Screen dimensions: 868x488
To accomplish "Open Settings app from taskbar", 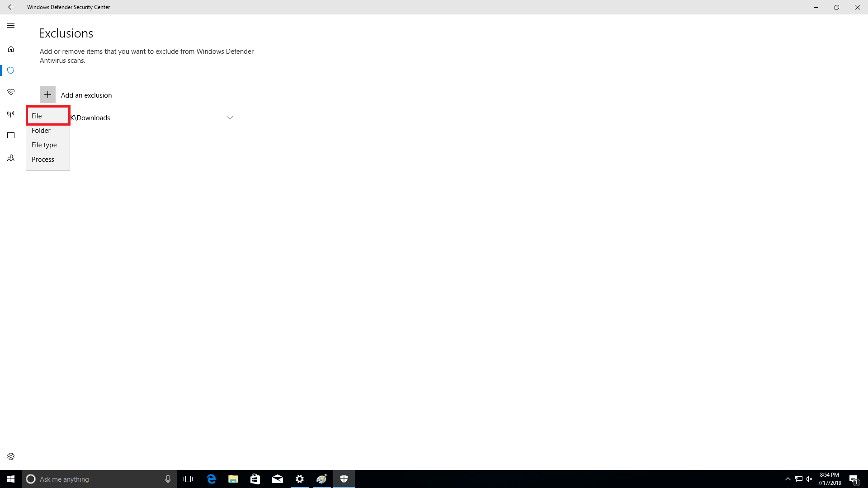I will pyautogui.click(x=300, y=479).
